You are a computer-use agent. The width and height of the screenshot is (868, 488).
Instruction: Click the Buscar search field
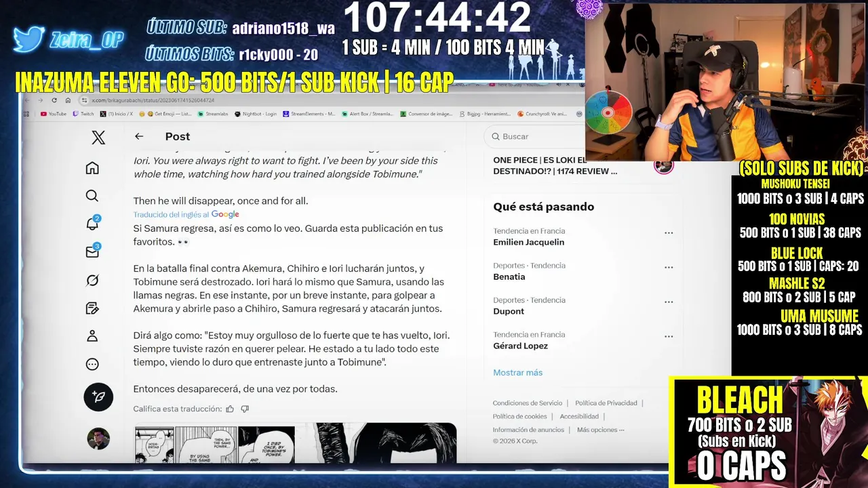tap(536, 136)
